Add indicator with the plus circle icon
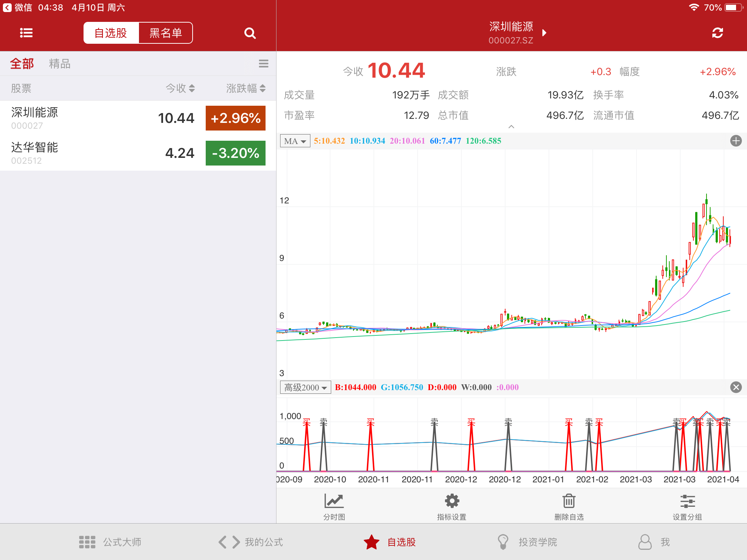The height and width of the screenshot is (560, 747). coord(736,141)
